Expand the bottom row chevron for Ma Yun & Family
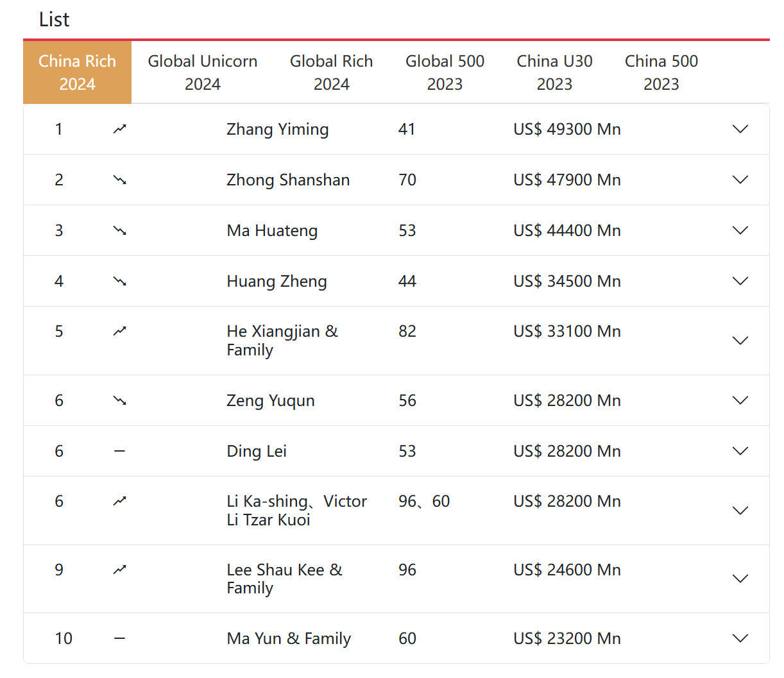Screen dimensions: 784x678 [x=740, y=638]
